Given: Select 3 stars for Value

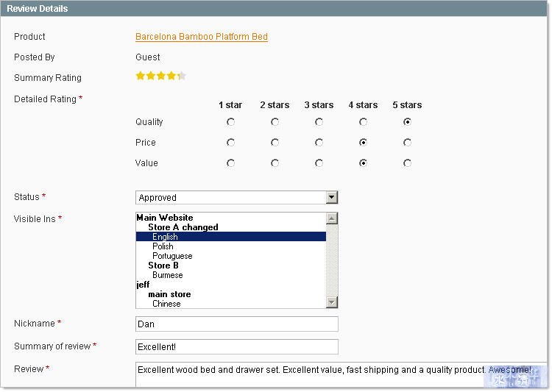Looking at the screenshot, I should pos(319,163).
